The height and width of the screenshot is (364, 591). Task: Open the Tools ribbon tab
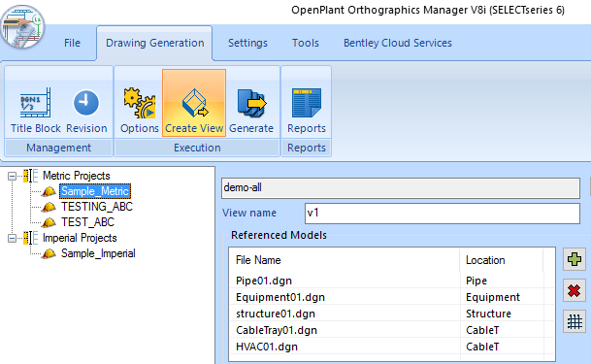(x=306, y=43)
